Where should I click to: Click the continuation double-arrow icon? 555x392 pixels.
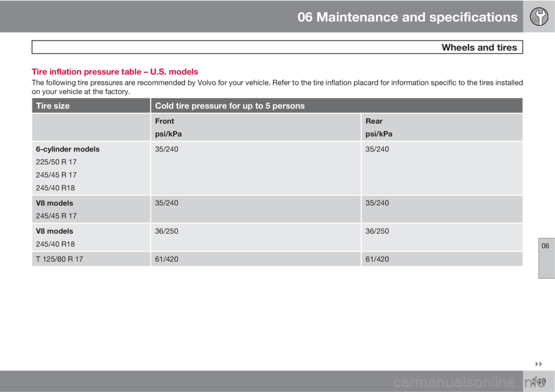[x=538, y=364]
